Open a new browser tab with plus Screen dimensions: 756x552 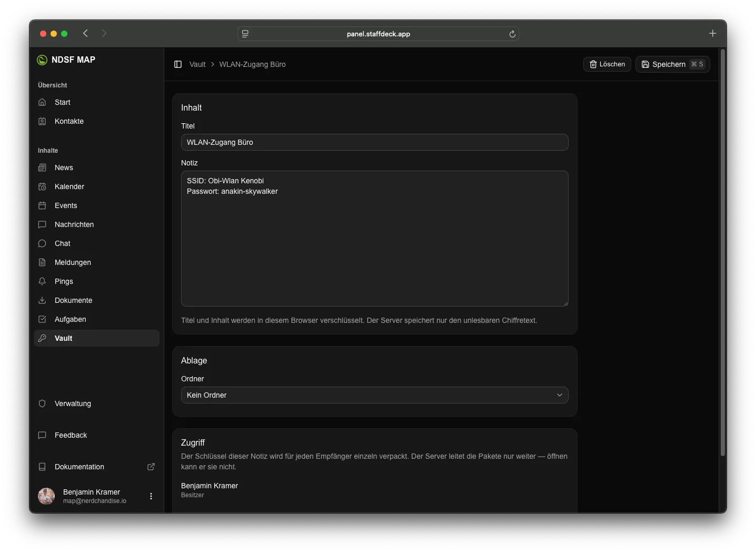click(712, 33)
